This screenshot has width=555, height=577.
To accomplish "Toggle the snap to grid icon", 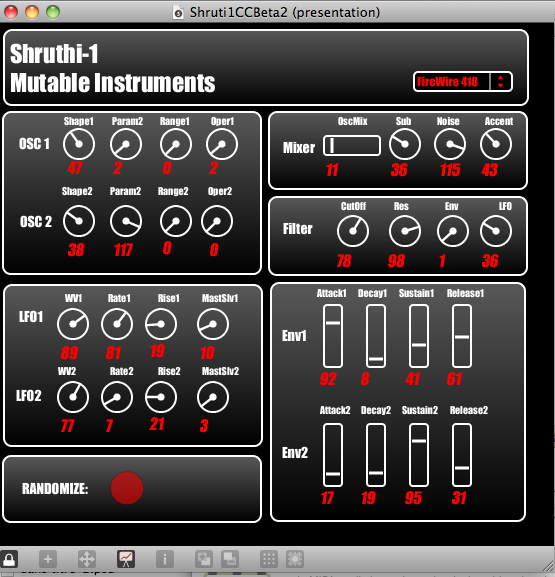I will coord(295,559).
